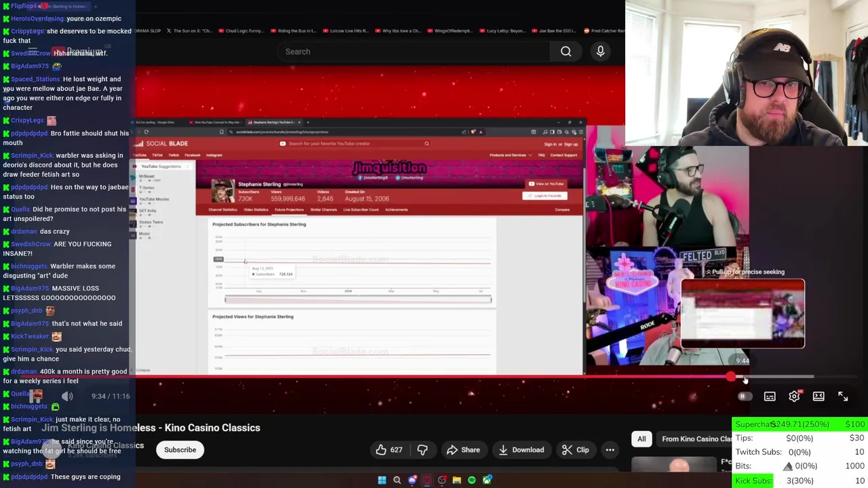The width and height of the screenshot is (868, 488).
Task: Like the video showing 627 likes
Action: (389, 450)
